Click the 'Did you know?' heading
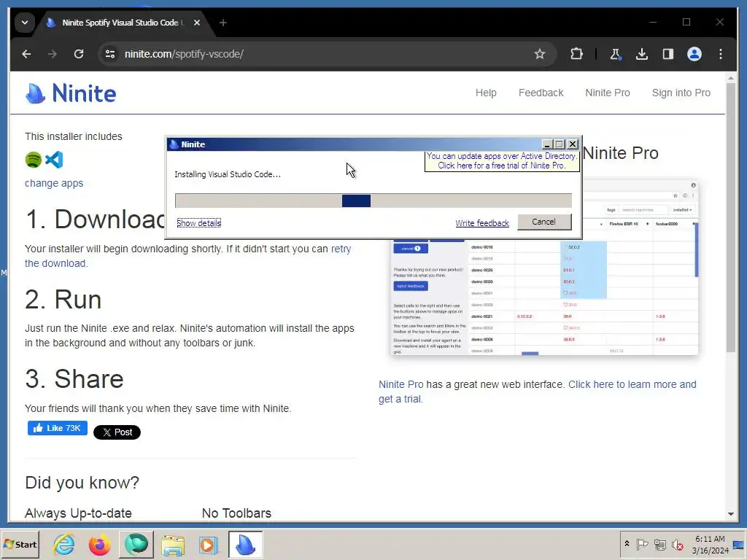The image size is (747, 560). [x=82, y=483]
